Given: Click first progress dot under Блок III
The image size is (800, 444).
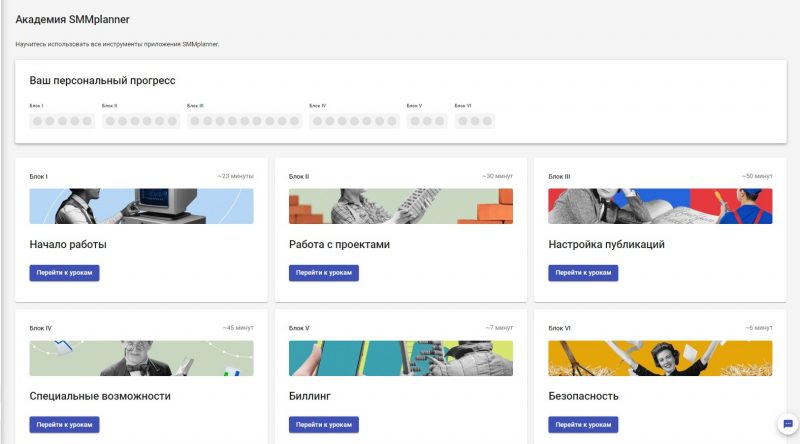Looking at the screenshot, I should [194, 121].
